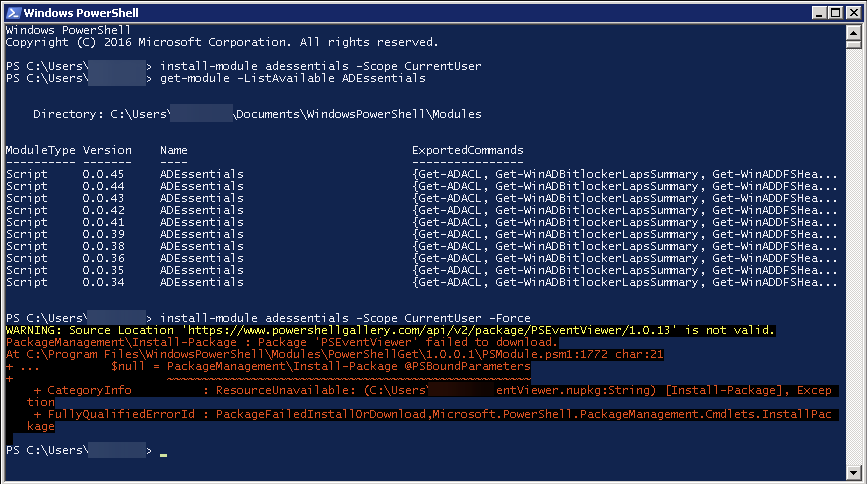Place cursor at the blinking command prompt
Screen dimensions: 867x484
162,452
